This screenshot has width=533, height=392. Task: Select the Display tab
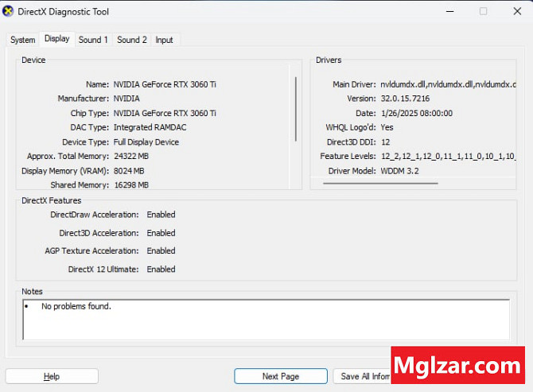[x=57, y=39]
